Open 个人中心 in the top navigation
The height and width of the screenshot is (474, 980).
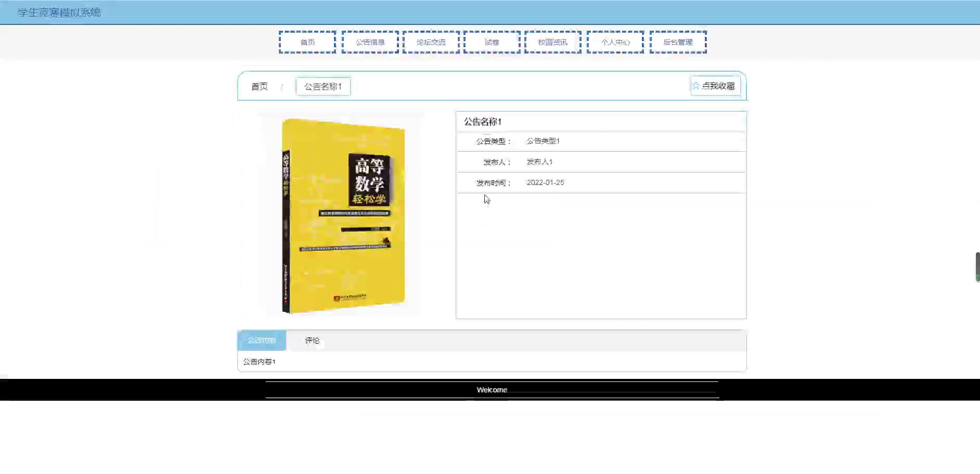pos(615,42)
